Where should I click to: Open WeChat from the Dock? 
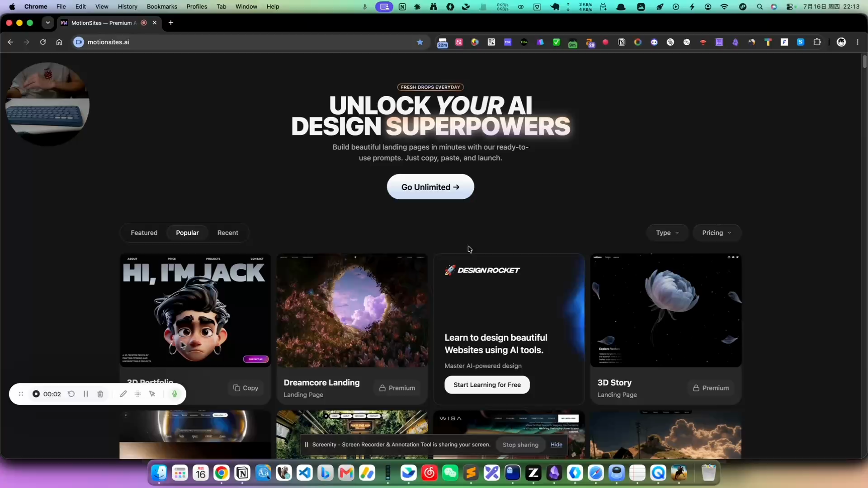coord(450,473)
